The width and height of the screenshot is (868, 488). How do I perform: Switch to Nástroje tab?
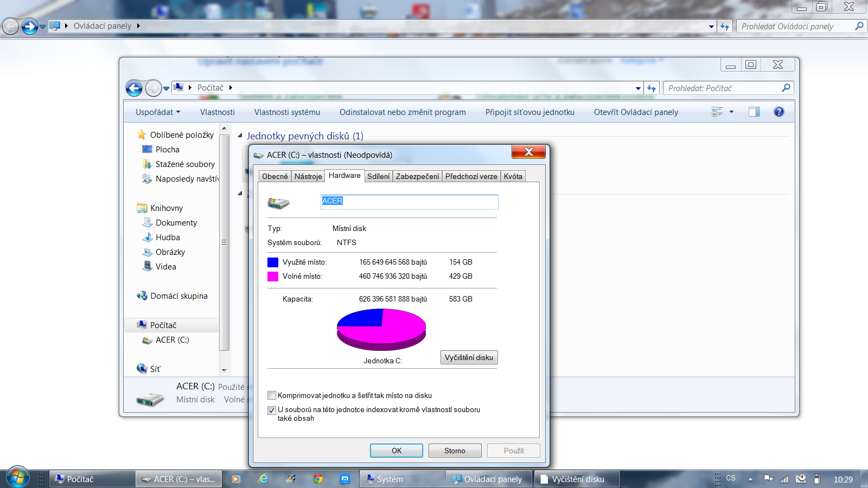[x=308, y=176]
